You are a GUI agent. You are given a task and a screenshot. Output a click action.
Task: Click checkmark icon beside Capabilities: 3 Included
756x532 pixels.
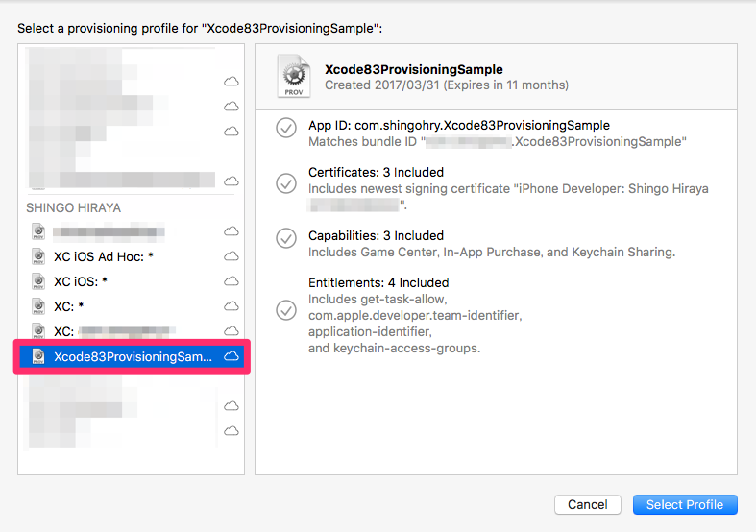click(x=286, y=238)
